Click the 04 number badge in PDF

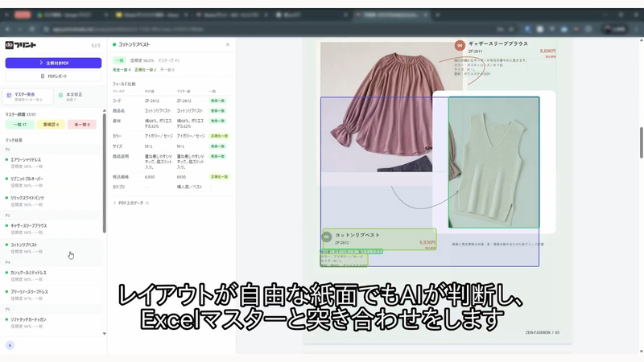coord(460,45)
